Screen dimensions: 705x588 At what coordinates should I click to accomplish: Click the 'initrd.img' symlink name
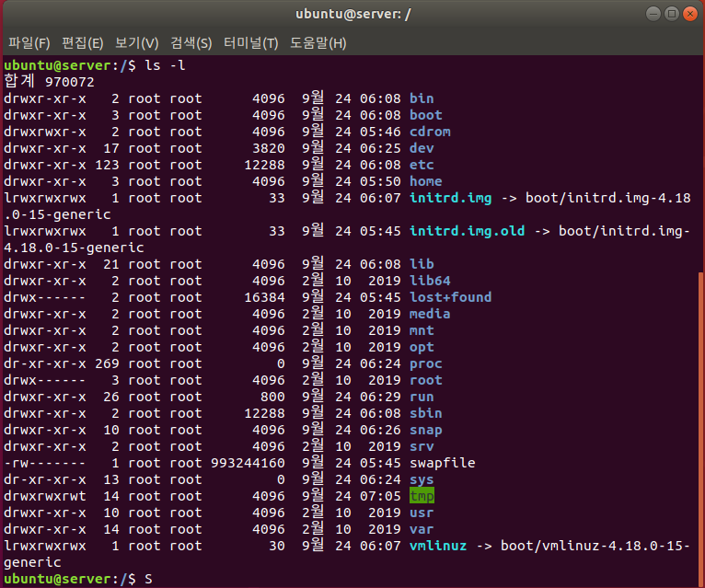pyautogui.click(x=450, y=198)
